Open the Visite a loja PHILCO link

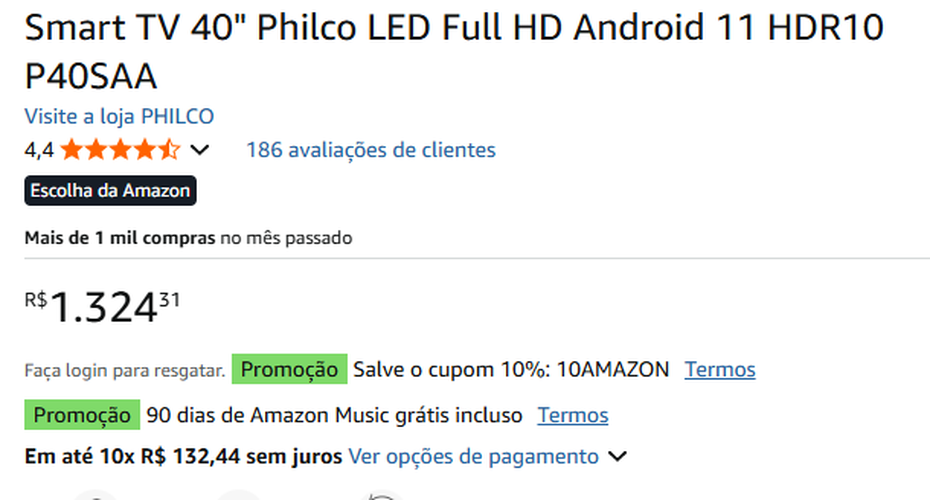coord(119,116)
